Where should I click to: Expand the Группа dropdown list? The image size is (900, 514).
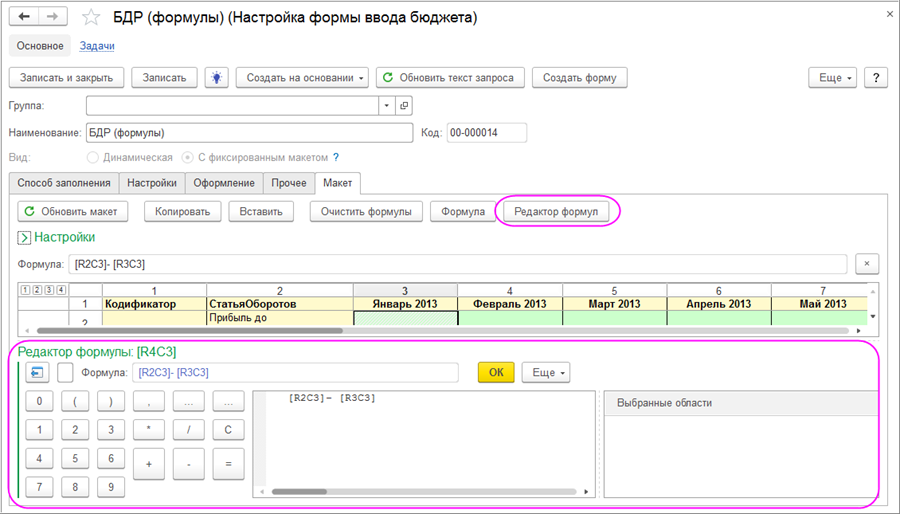click(x=387, y=105)
